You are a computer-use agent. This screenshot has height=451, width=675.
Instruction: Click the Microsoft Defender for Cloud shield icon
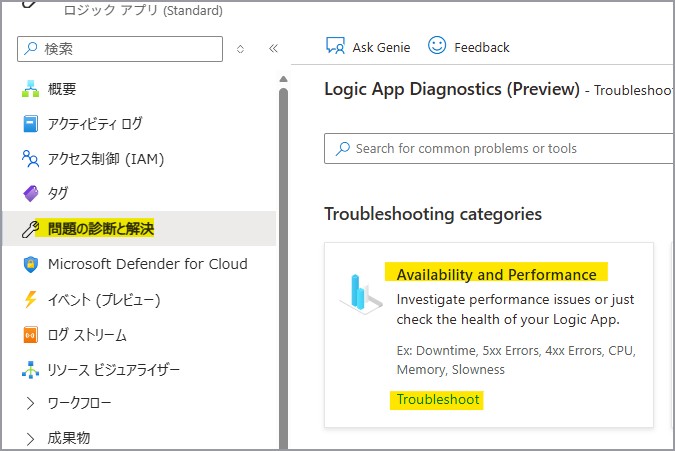coord(30,265)
